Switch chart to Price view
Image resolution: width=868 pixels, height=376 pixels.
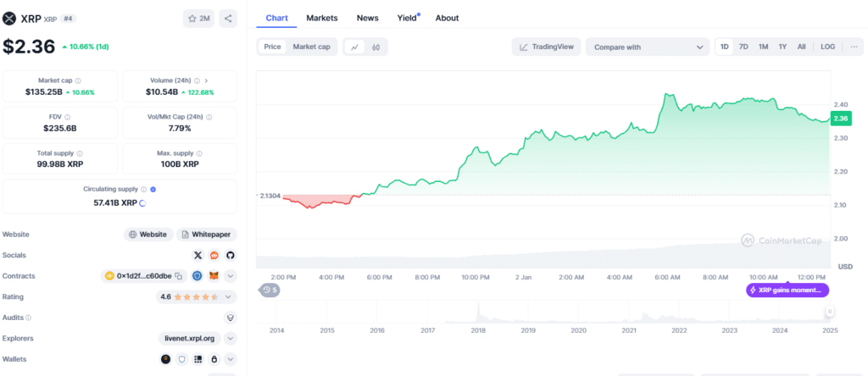pos(272,47)
